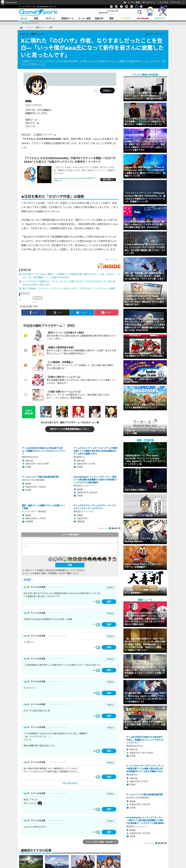Open the ホーム nav tab
186x868 pixels.
coord(24,19)
